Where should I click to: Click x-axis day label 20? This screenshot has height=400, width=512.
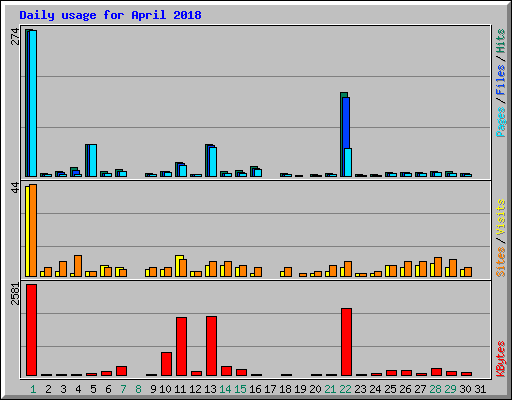tap(315, 389)
